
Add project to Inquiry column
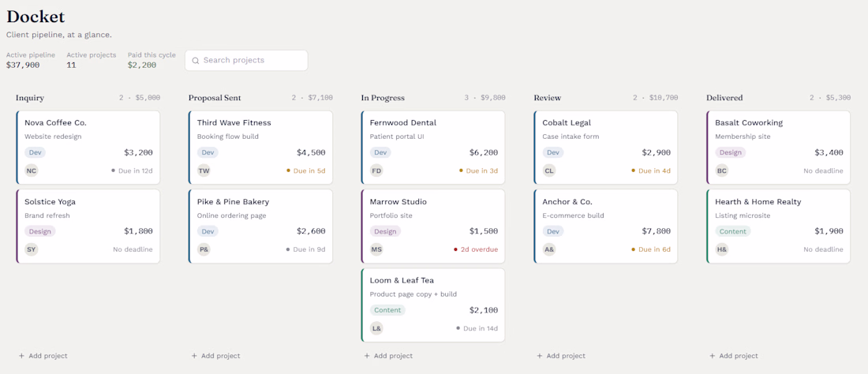tap(43, 356)
